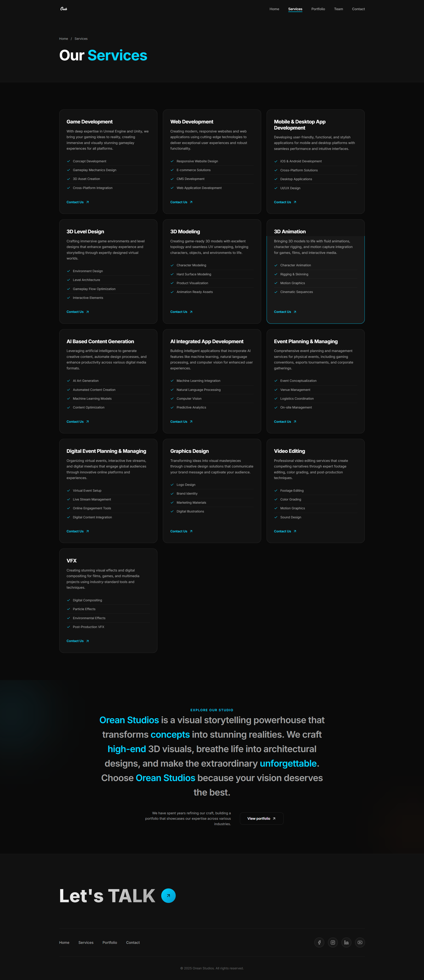Viewport: 424px width, 980px height.
Task: Click checkmark icon beside Particle Effects
Action: pos(69,609)
